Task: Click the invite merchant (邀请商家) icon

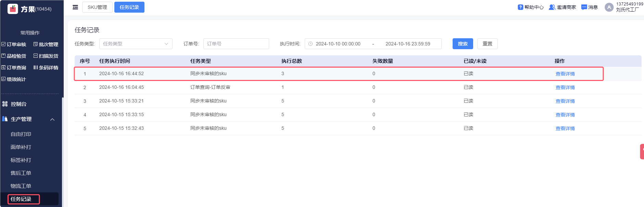Action: [552, 7]
